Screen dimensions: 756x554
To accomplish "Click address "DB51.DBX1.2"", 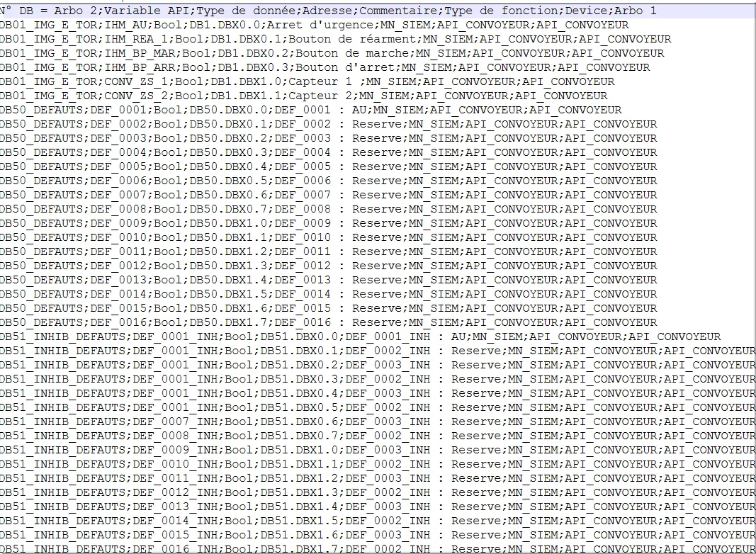I will point(299,478).
